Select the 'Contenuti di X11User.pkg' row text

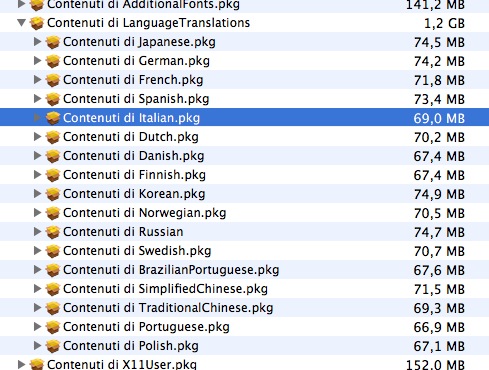click(122, 364)
